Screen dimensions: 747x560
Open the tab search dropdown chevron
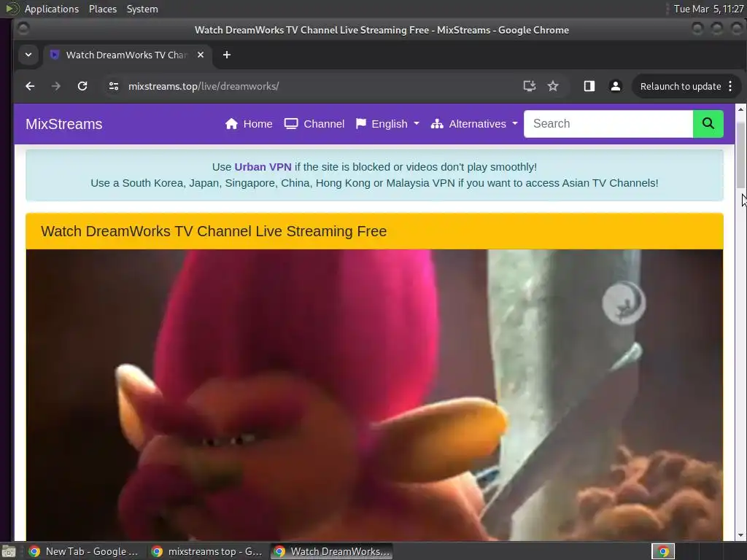28,55
